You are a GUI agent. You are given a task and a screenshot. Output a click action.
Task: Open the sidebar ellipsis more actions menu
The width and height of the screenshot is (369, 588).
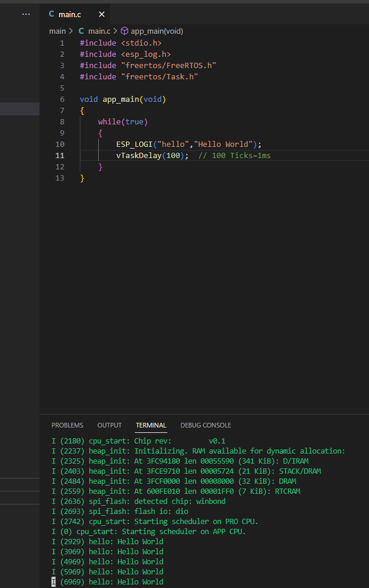[x=25, y=14]
